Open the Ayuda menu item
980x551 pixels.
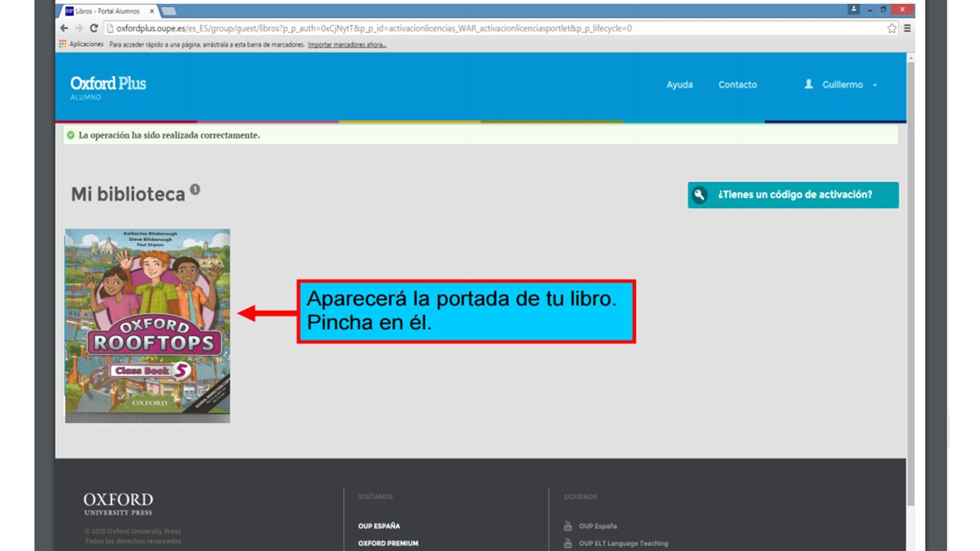[x=680, y=85]
